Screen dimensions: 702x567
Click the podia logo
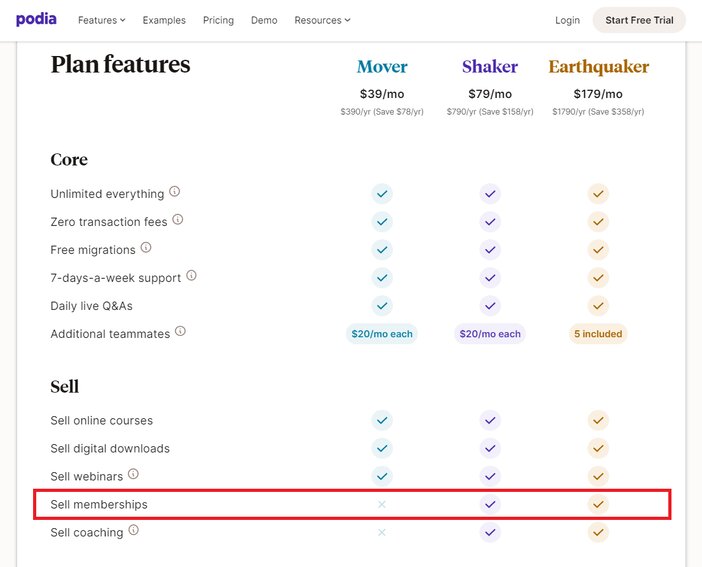(x=36, y=19)
